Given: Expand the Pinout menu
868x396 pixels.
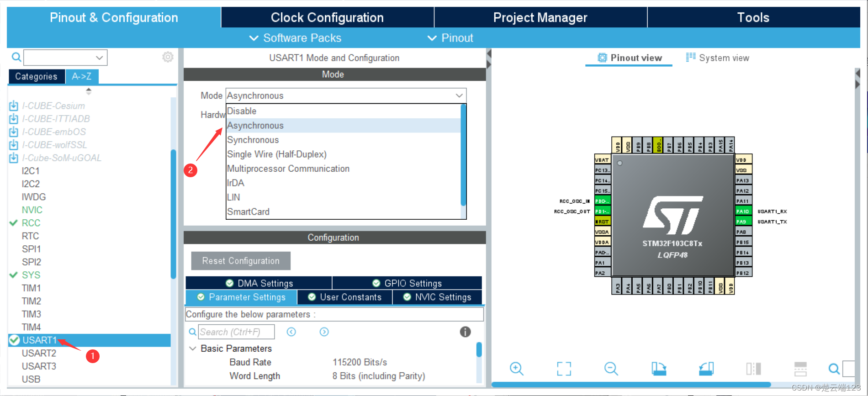Looking at the screenshot, I should point(450,38).
